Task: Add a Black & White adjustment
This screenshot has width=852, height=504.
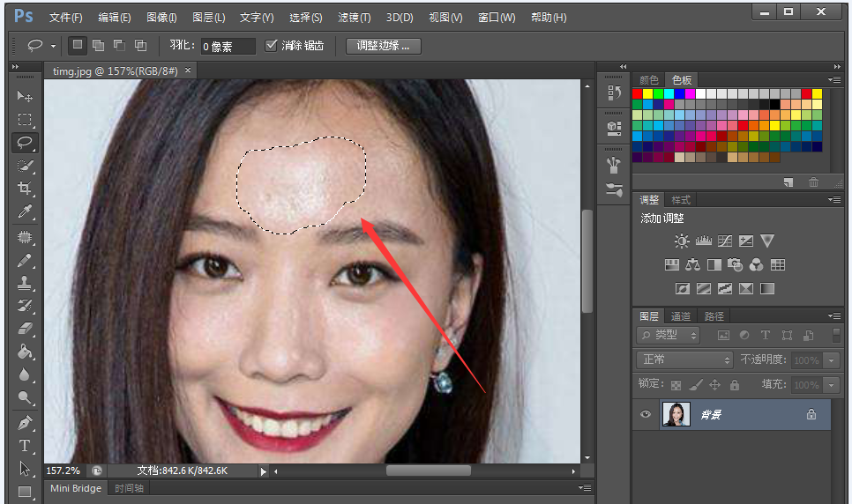Action: pyautogui.click(x=714, y=264)
